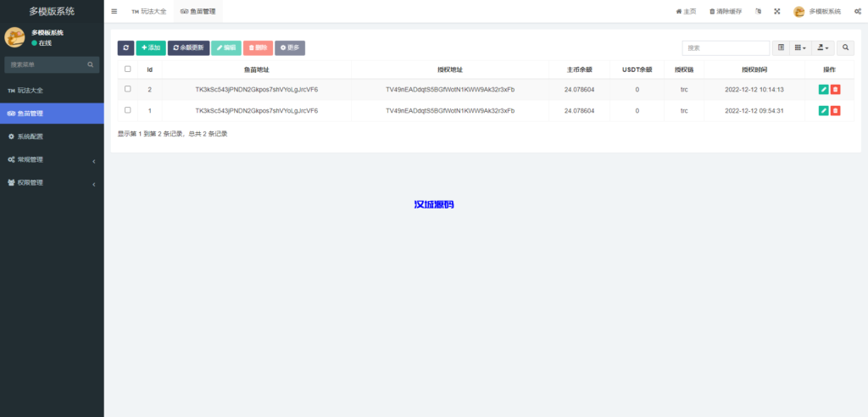Open the export dropdown in the table toolbar

pos(822,48)
